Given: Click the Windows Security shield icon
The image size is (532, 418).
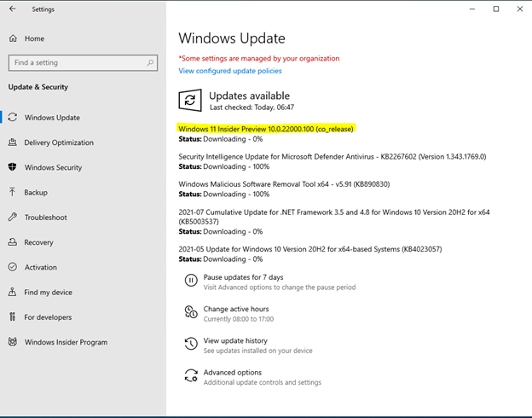Looking at the screenshot, I should point(13,167).
